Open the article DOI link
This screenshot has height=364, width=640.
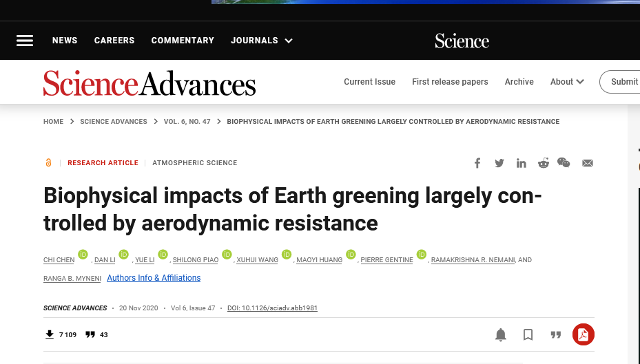click(x=272, y=308)
